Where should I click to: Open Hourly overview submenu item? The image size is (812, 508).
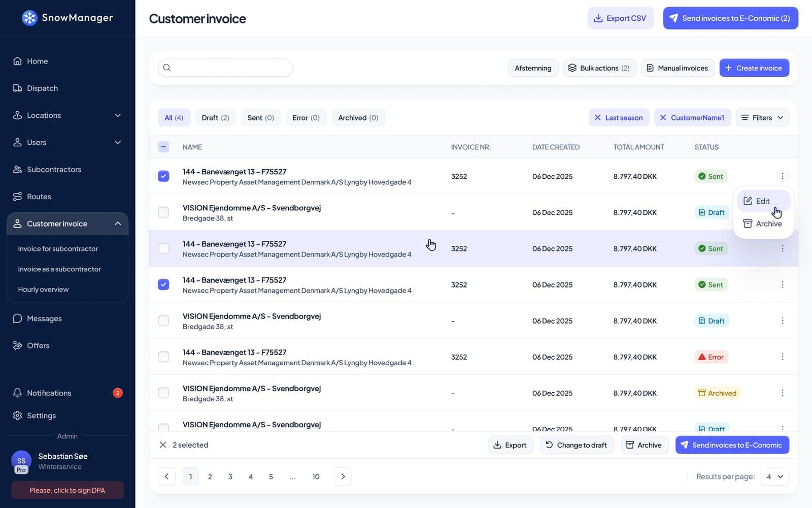click(43, 289)
